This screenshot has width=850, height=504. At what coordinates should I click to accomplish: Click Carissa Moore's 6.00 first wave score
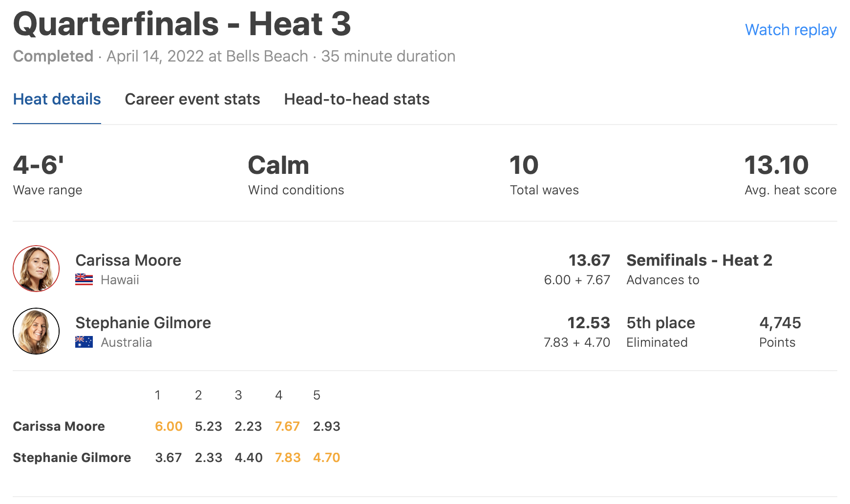169,426
